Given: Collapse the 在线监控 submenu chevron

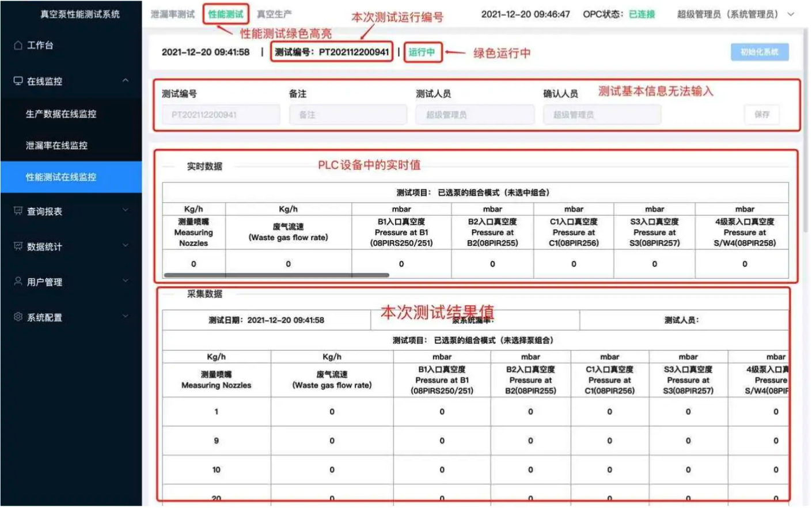Looking at the screenshot, I should [126, 80].
